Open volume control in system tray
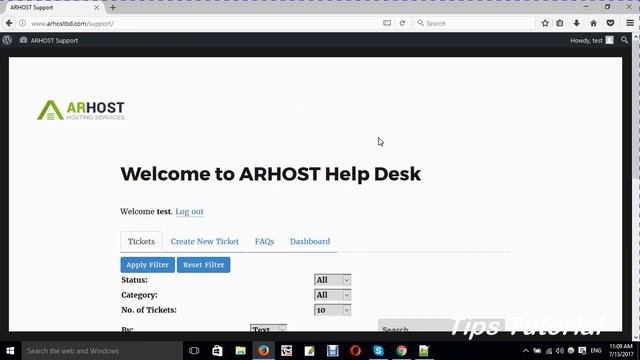 (x=560, y=351)
